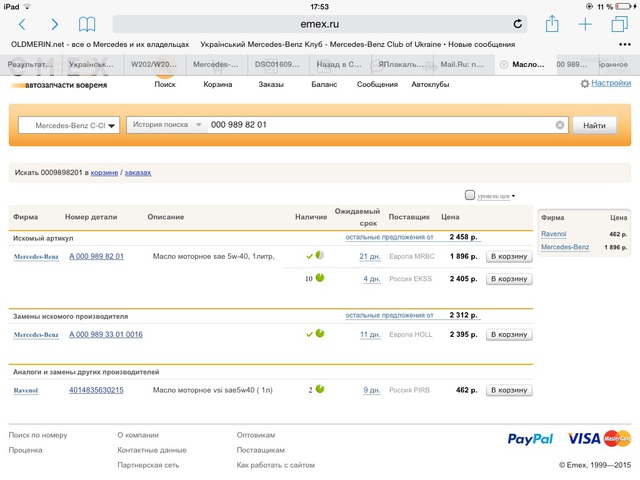Click the VISA logo
This screenshot has width=640, height=480.
(584, 438)
